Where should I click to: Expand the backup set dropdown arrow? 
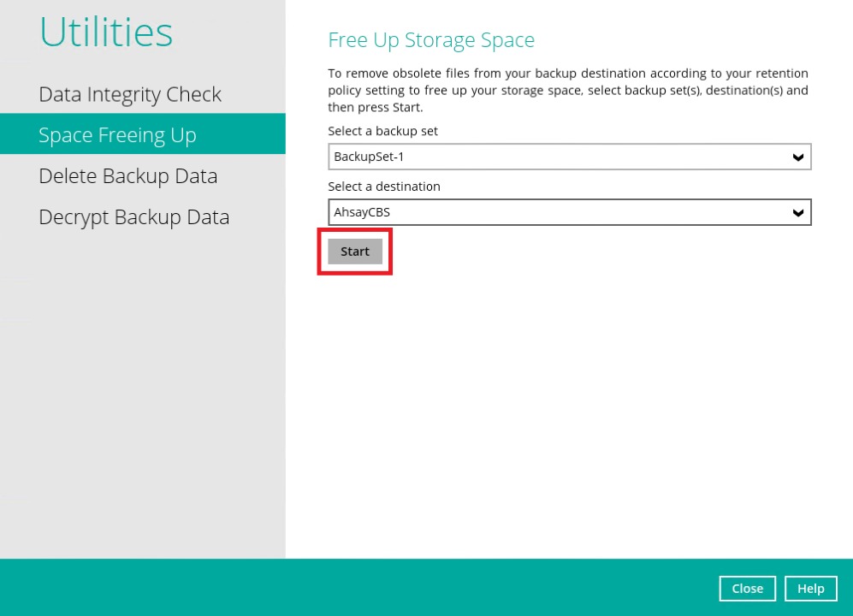[x=797, y=157]
